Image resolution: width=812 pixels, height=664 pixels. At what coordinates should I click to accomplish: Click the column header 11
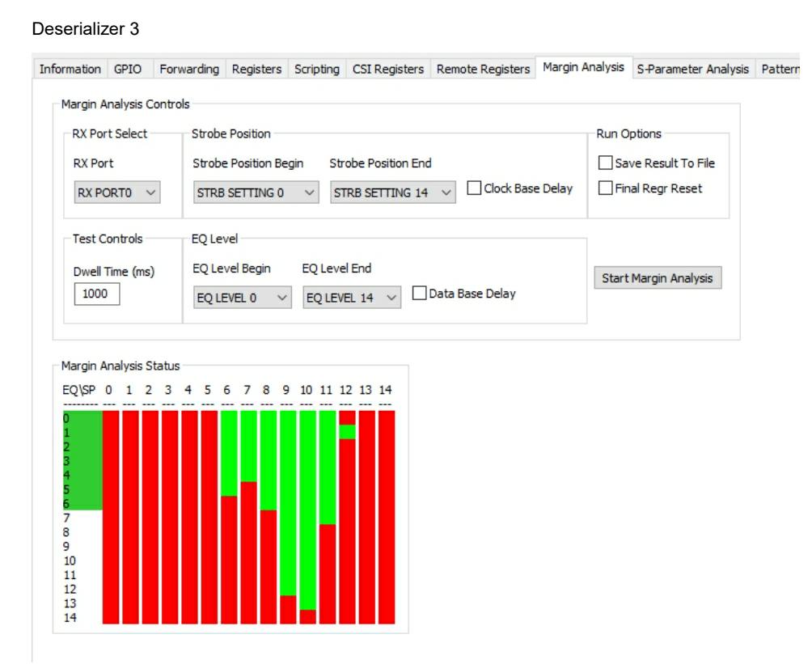coord(326,390)
